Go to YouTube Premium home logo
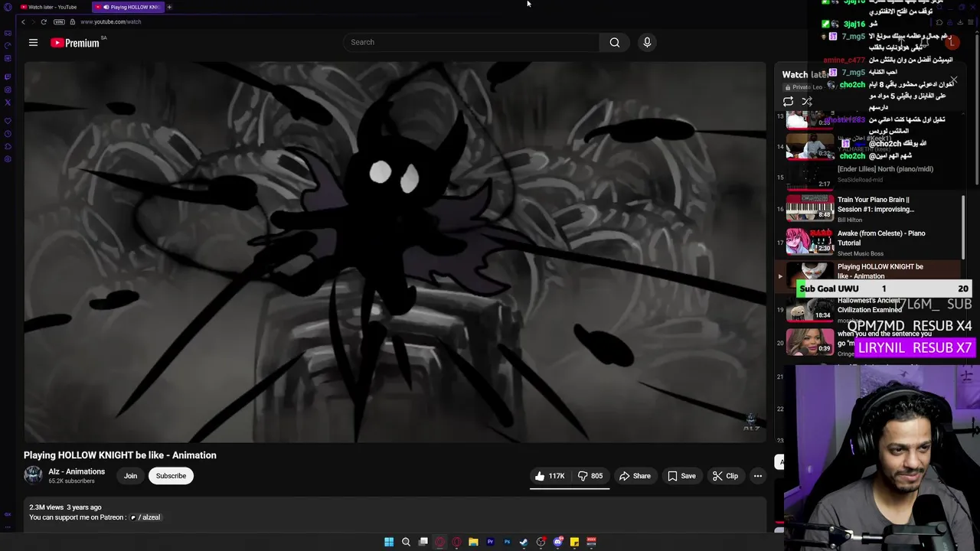This screenshot has width=980, height=551. click(75, 43)
